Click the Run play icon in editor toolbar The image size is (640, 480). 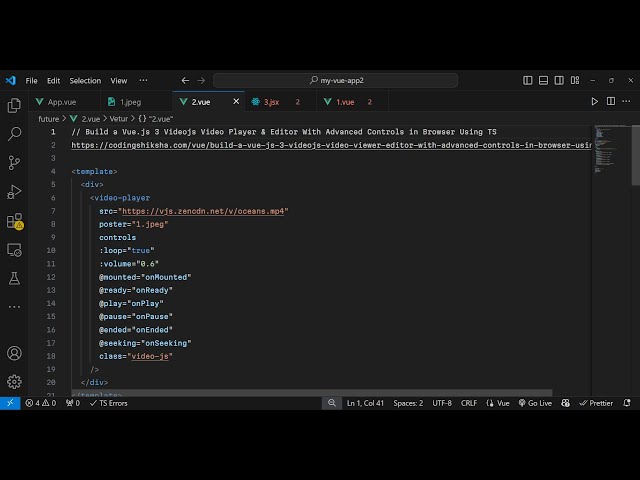tap(595, 101)
